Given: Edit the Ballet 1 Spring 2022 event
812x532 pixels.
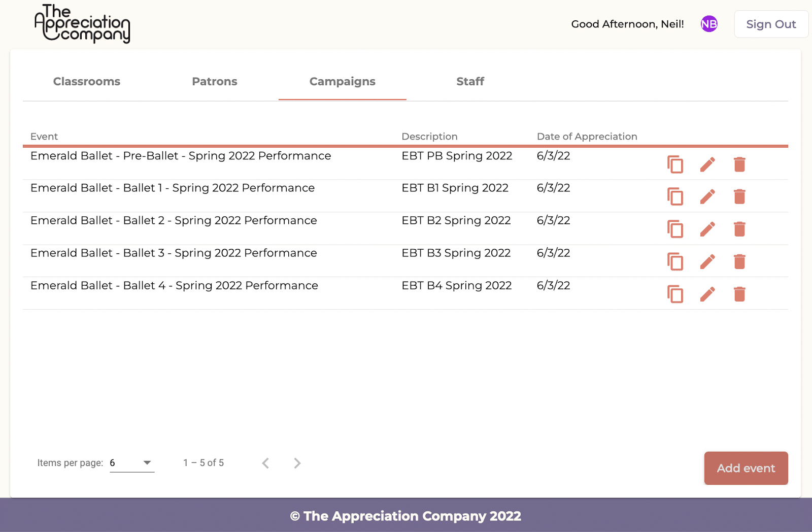Looking at the screenshot, I should pyautogui.click(x=707, y=196).
